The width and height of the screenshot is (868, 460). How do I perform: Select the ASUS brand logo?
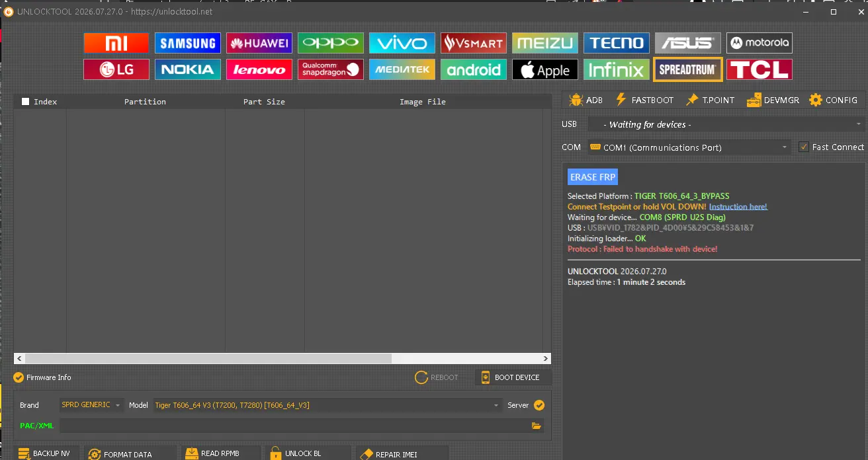point(688,43)
